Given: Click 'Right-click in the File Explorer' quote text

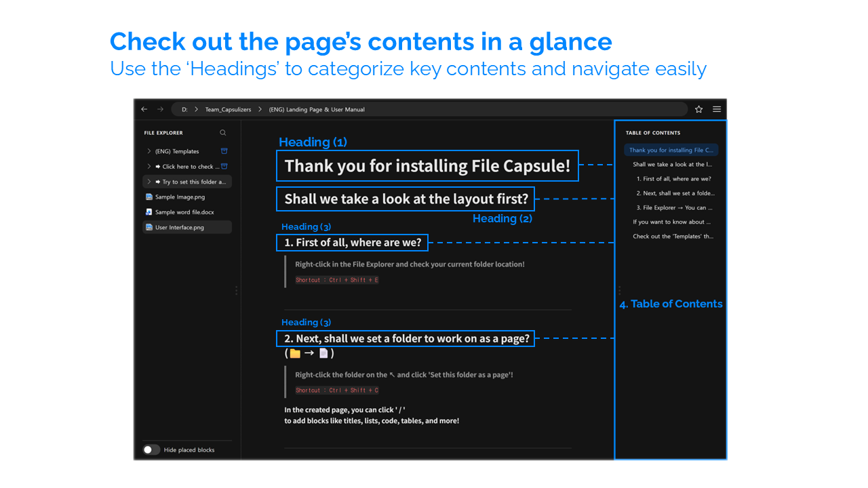Looking at the screenshot, I should point(410,264).
